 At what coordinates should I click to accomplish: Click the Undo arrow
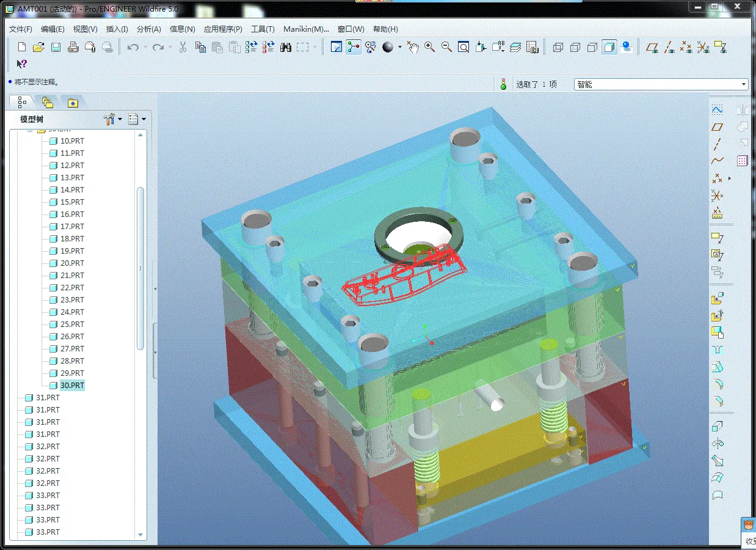133,47
